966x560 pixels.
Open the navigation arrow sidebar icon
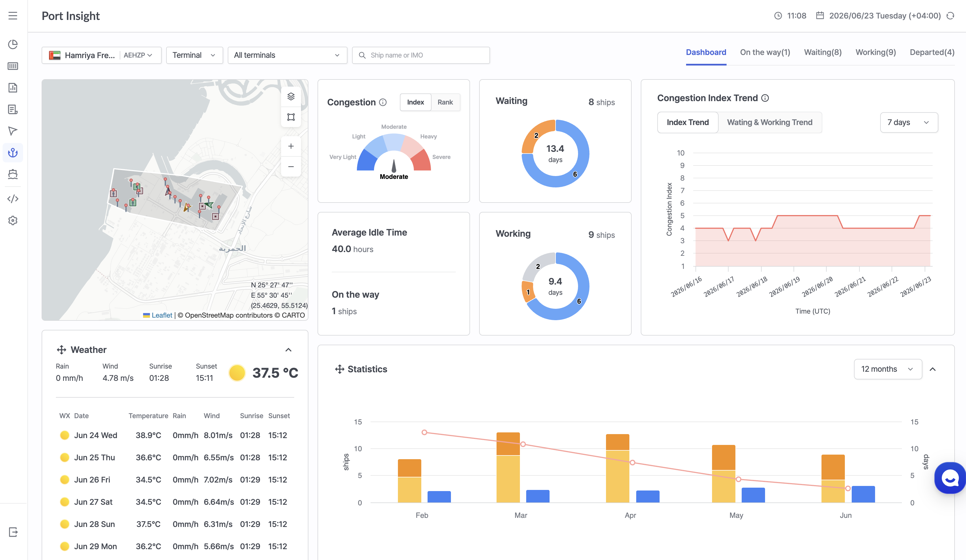pos(13,131)
